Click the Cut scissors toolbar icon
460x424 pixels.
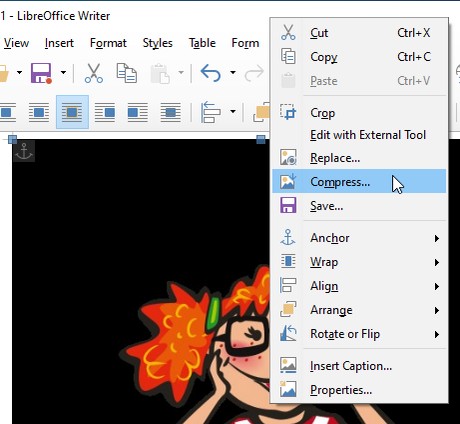pyautogui.click(x=94, y=73)
